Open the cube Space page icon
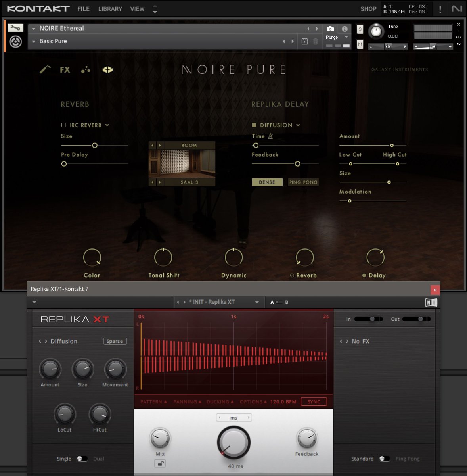Screen dimensions: 467x476 point(107,70)
